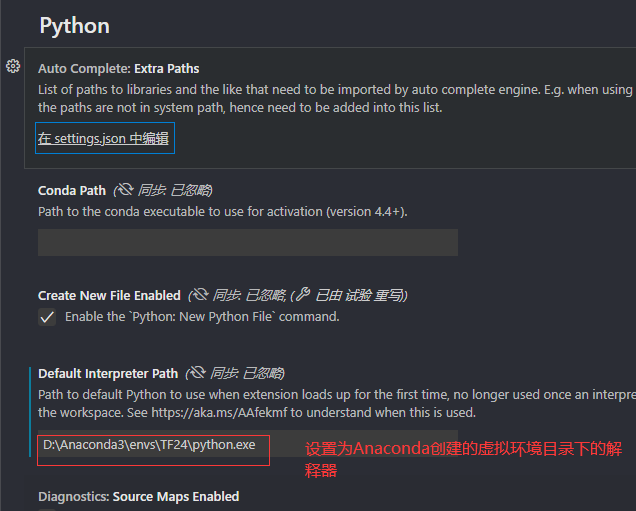
Task: Click the Auto Complete: Extra Paths title
Action: (x=118, y=69)
